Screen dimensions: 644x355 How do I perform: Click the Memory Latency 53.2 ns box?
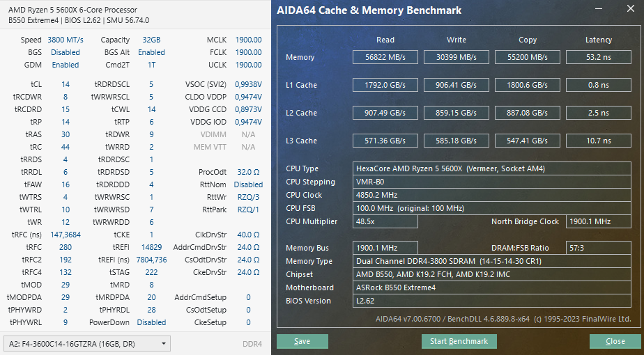598,58
